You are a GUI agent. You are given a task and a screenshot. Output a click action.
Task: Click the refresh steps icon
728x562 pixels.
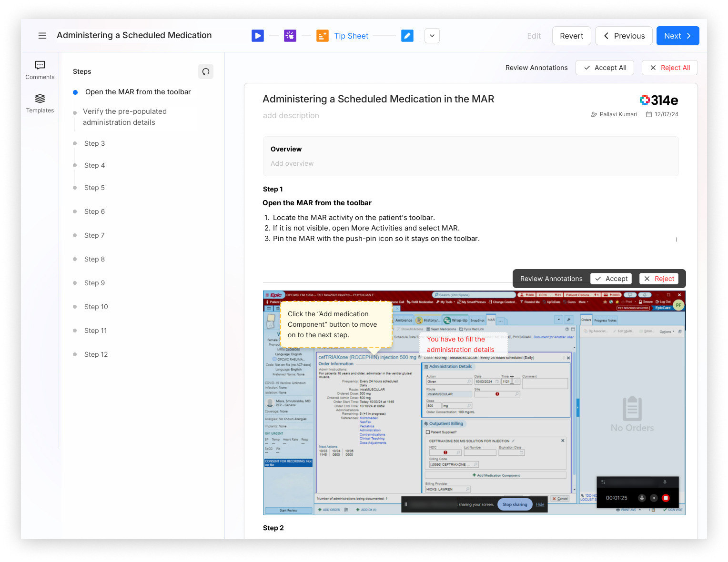[206, 71]
